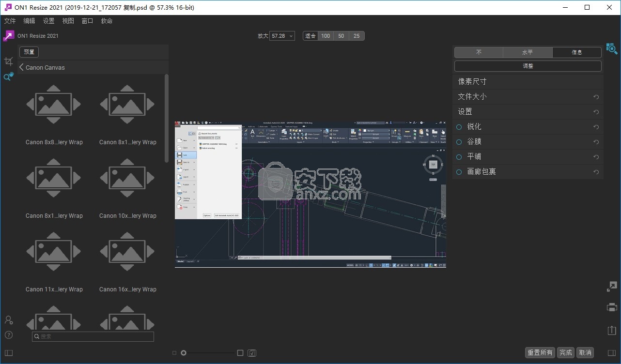Select the Crop tool in left toolbar
Viewport: 621px width, 364px height.
[x=8, y=61]
